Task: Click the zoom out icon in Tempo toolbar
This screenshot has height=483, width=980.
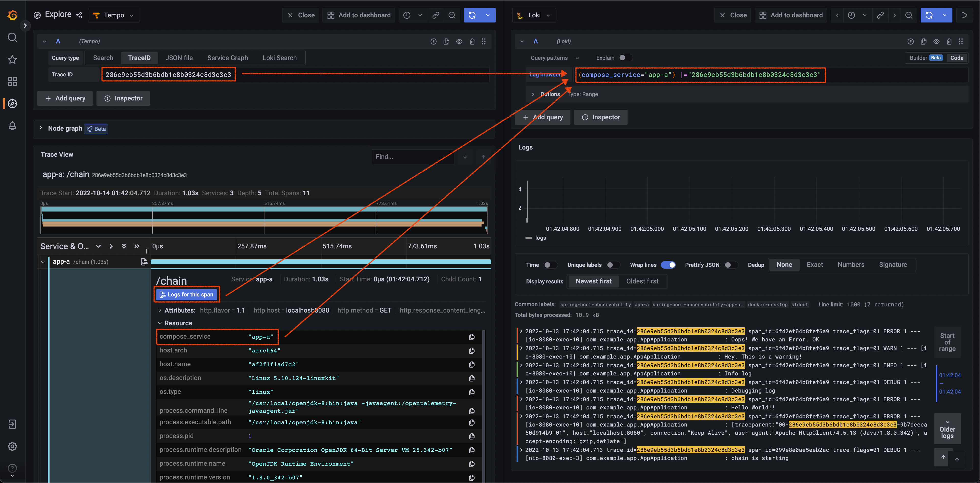Action: [451, 15]
